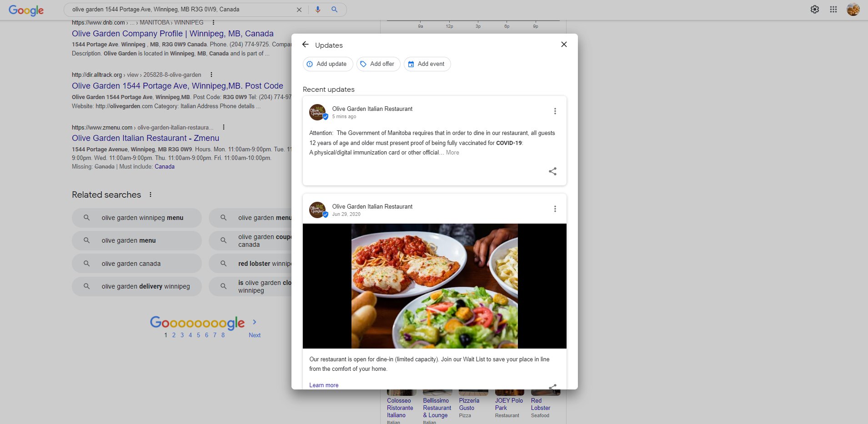Screen dimensions: 868x424
Task: Open options menu for the Jun 29, 2020 post
Action: point(555,209)
